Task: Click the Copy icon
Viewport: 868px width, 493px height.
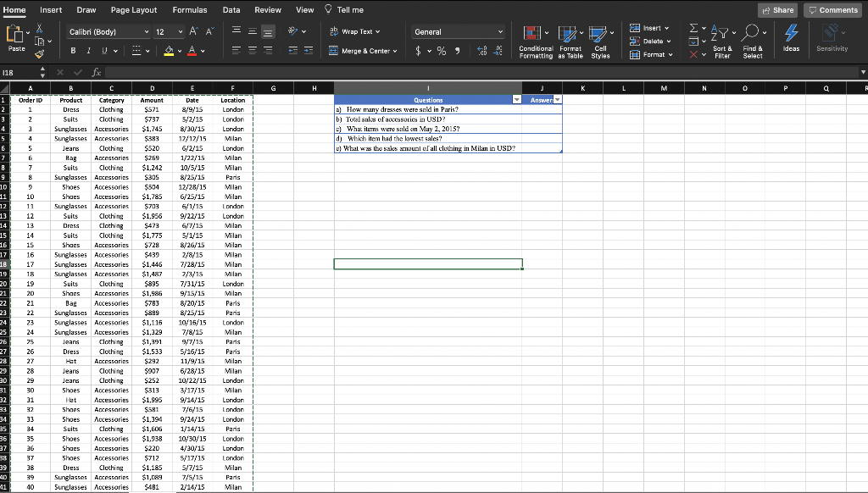Action: tap(39, 42)
